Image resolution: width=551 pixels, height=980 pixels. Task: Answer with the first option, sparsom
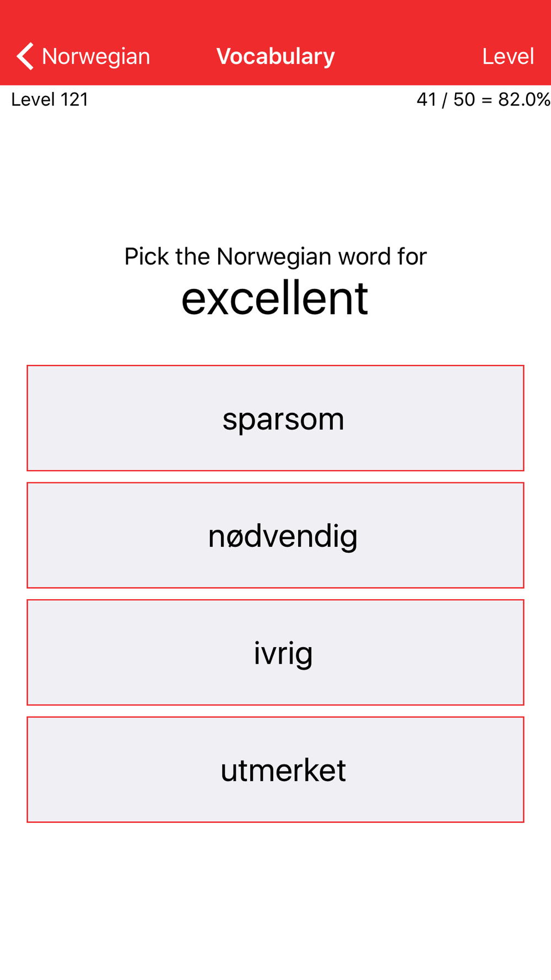click(x=275, y=418)
